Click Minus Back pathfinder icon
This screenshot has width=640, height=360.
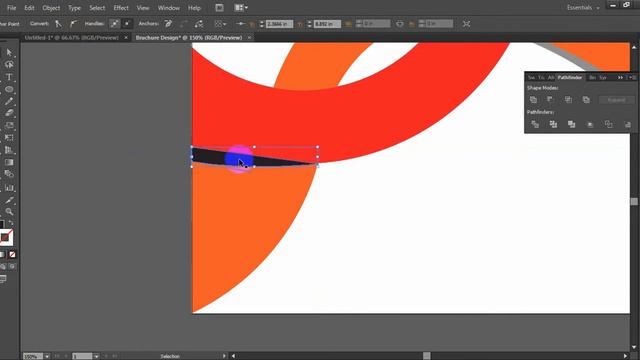[627, 124]
